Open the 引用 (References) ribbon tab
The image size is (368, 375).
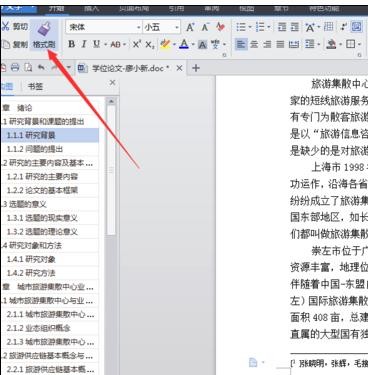176,9
